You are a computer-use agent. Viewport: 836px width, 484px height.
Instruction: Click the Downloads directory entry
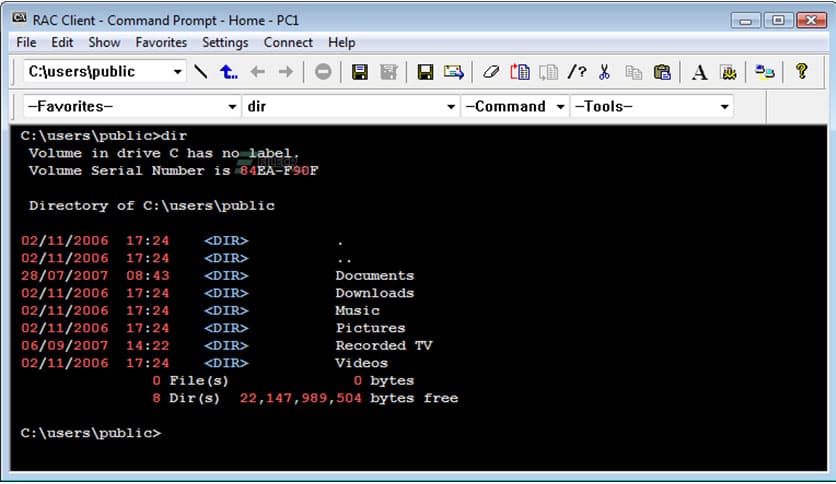tap(374, 293)
